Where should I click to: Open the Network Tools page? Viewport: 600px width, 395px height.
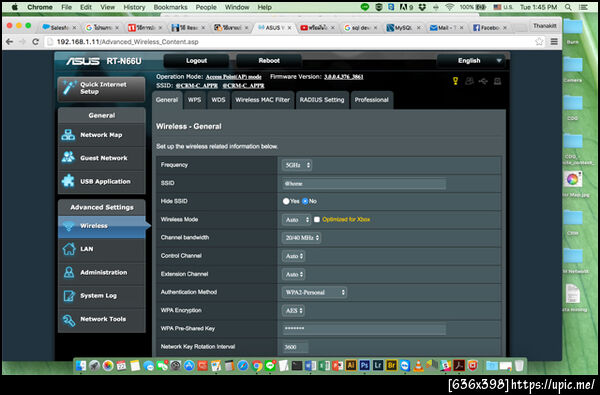pyautogui.click(x=101, y=319)
